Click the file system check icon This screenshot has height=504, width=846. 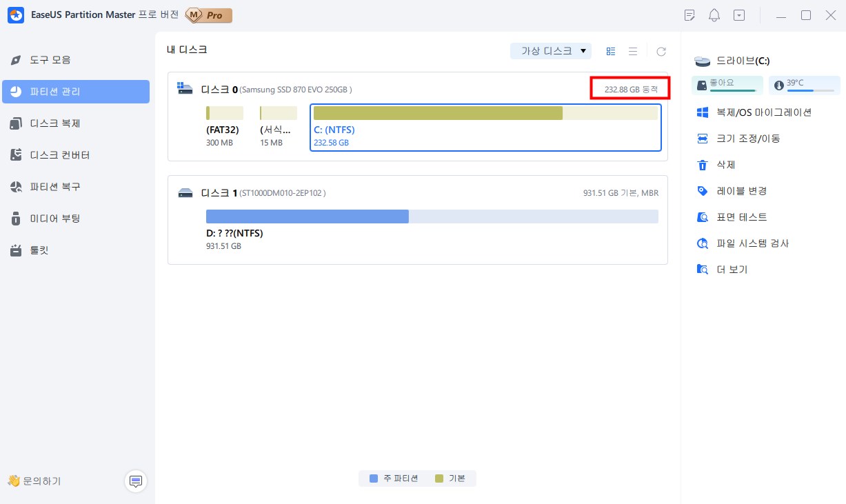703,243
